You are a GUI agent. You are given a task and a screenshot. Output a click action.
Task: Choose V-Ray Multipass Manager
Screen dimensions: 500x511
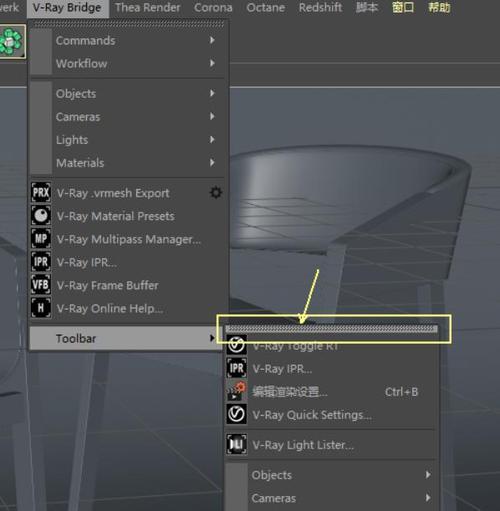point(127,239)
